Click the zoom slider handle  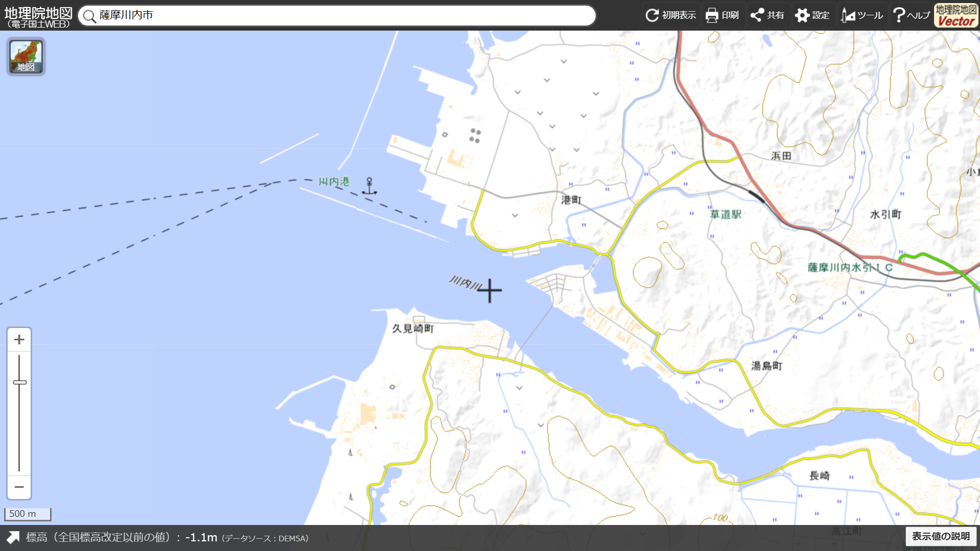(19, 382)
